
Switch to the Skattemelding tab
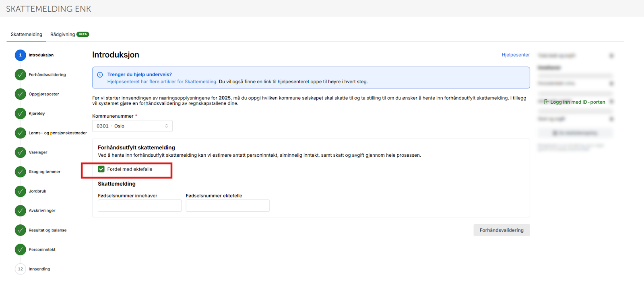click(27, 35)
